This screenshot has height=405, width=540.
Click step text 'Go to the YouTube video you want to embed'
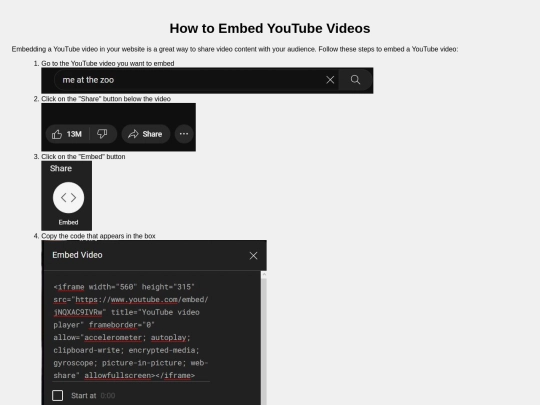(x=108, y=63)
